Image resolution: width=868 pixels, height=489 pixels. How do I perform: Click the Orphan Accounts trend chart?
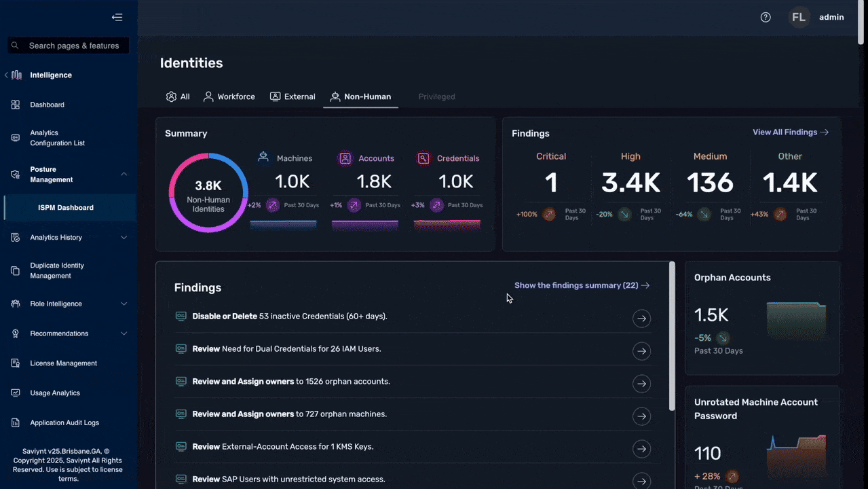(796, 321)
